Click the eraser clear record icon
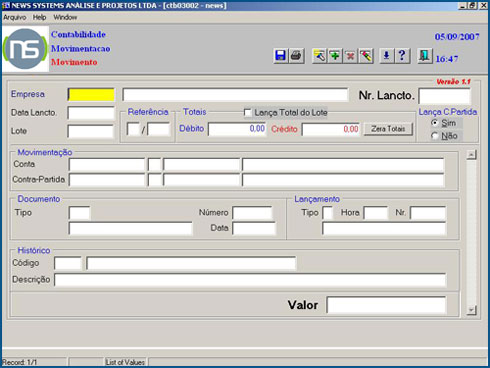490x368 pixels. tap(366, 55)
